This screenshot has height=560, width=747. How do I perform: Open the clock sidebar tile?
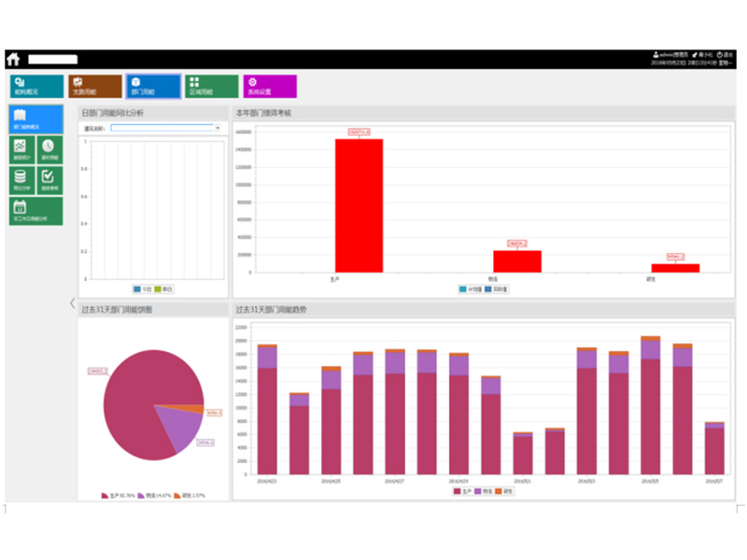[49, 149]
